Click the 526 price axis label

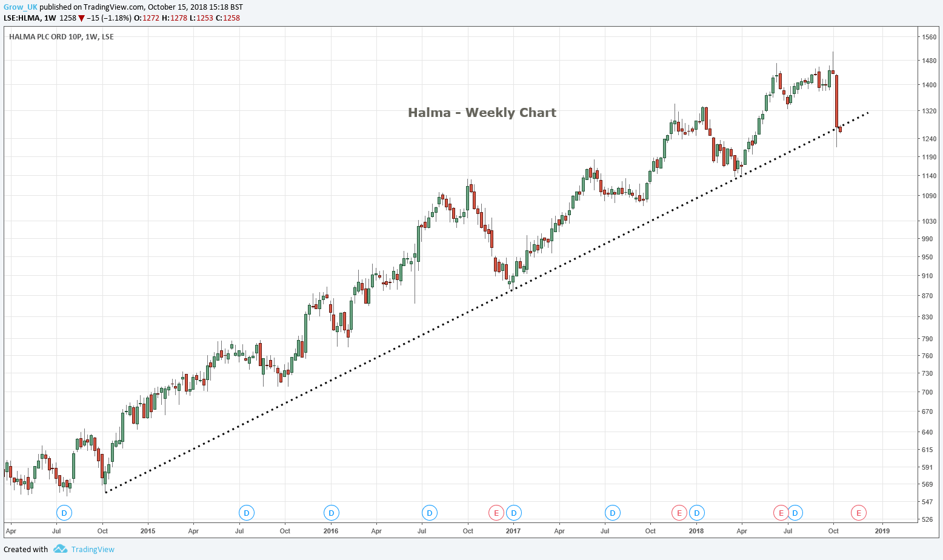point(927,519)
